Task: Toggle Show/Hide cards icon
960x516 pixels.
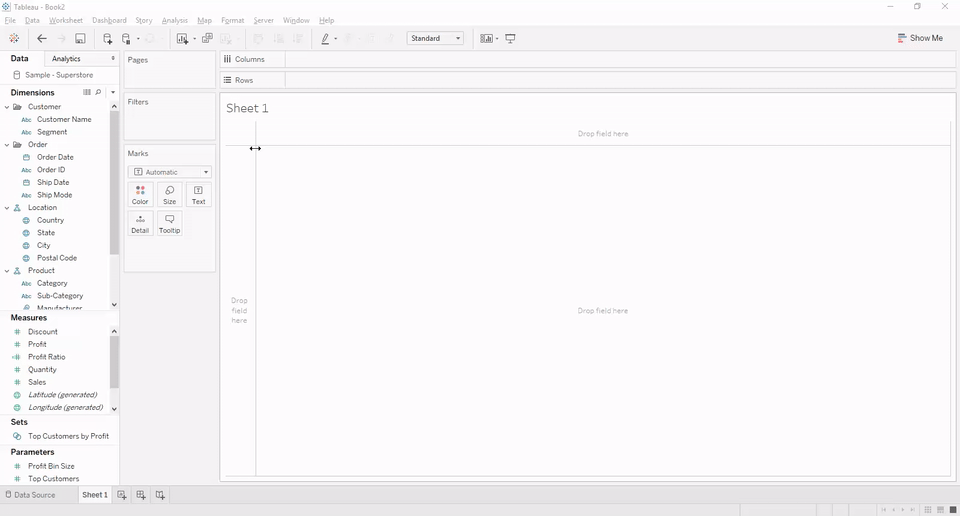Action: (x=486, y=39)
